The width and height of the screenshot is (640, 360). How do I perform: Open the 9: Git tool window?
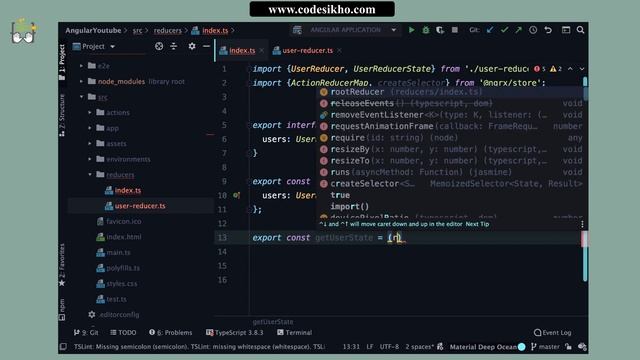(86, 332)
